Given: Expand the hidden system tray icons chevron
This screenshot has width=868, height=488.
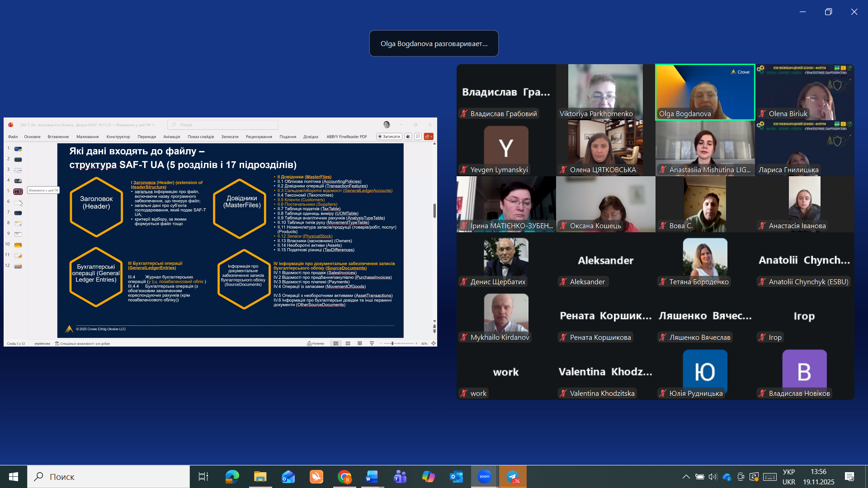Looking at the screenshot, I should click(x=686, y=477).
